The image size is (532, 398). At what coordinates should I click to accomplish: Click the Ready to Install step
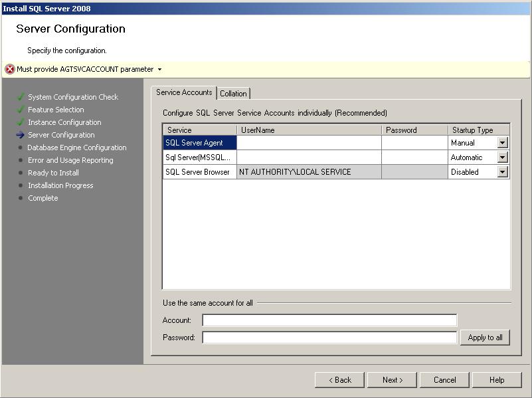pos(53,173)
